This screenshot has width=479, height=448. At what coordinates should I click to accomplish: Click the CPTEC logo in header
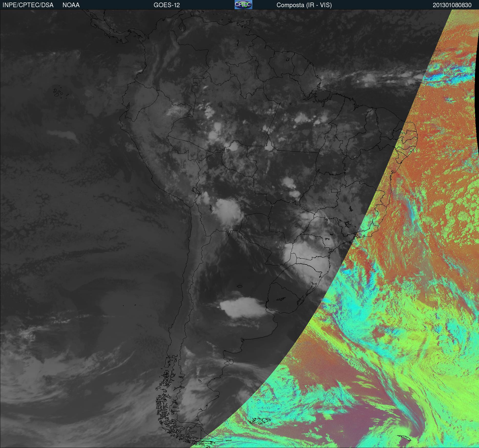tap(243, 5)
